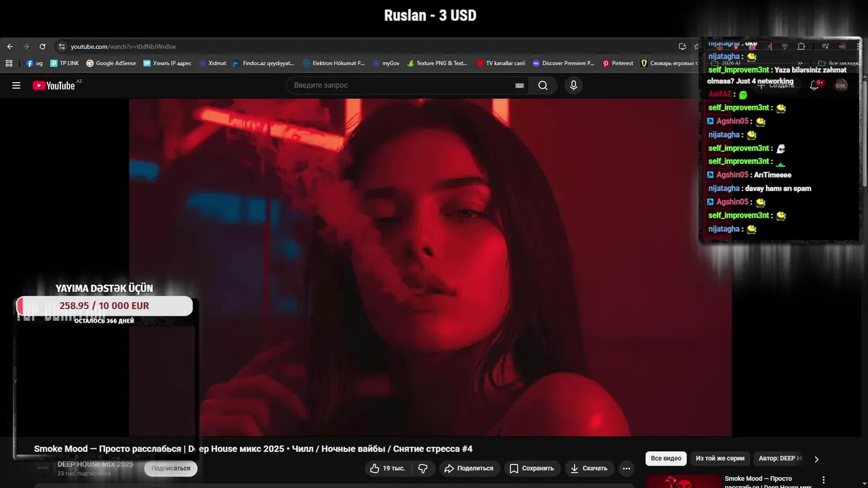This screenshot has height=488, width=868.
Task: Open the TP LINK bookmark
Action: click(65, 63)
